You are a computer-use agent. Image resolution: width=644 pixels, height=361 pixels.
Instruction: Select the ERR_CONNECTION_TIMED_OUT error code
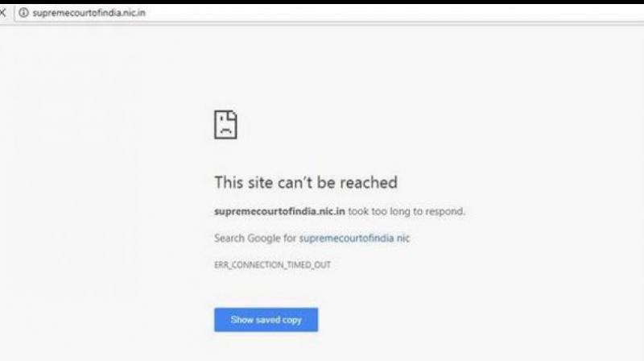pos(272,265)
